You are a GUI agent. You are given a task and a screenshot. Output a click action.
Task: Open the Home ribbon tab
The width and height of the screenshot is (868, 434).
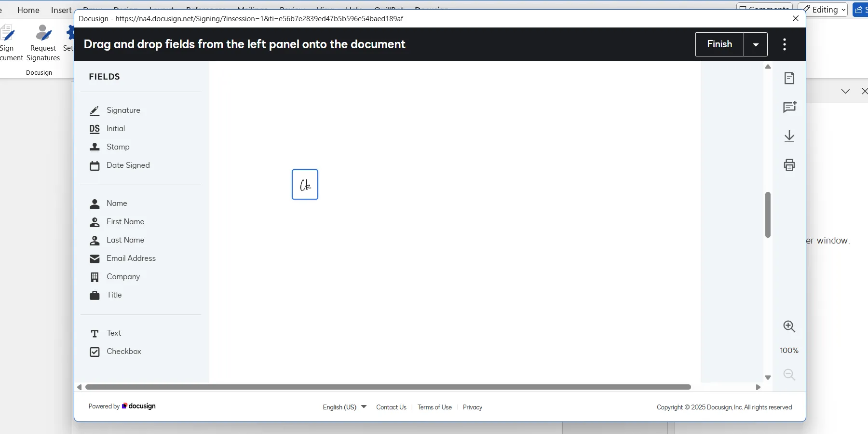[x=28, y=10]
